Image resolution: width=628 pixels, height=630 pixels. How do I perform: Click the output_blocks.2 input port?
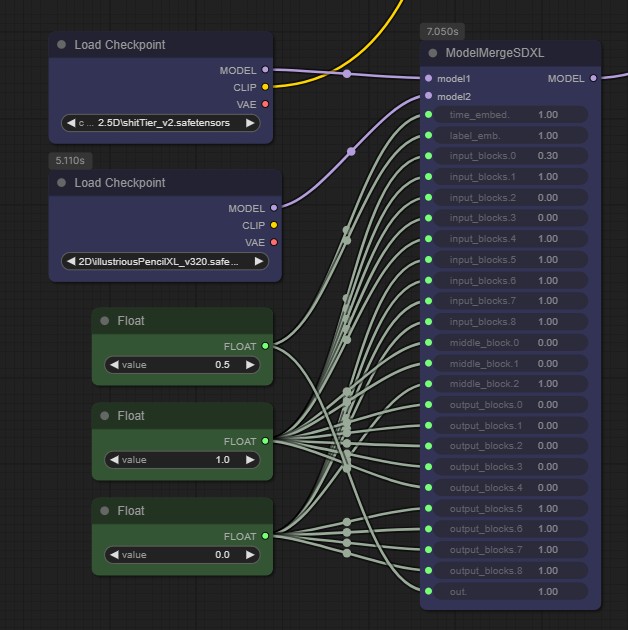pyautogui.click(x=428, y=446)
